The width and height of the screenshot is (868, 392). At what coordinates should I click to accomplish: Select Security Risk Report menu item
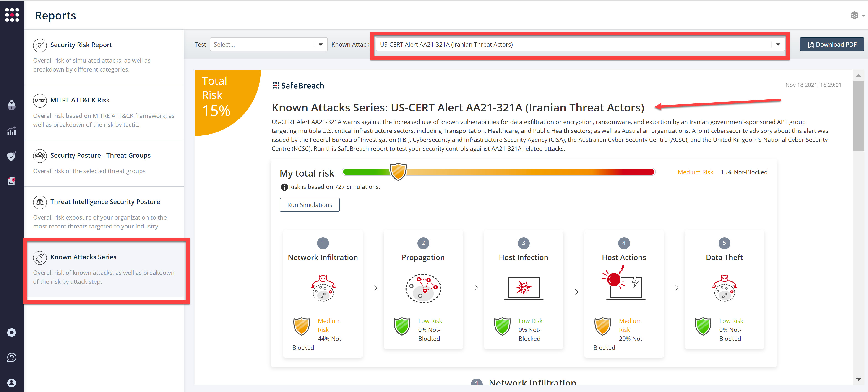click(81, 45)
